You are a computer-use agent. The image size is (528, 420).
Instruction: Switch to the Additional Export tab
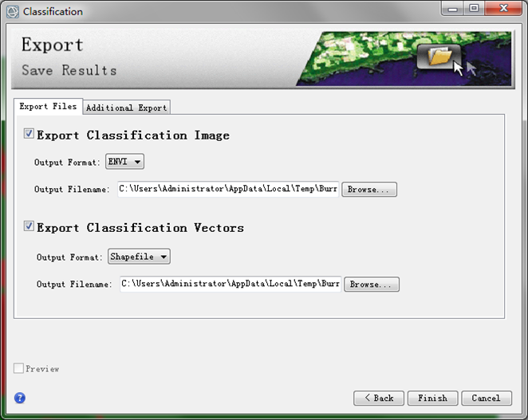tap(127, 108)
